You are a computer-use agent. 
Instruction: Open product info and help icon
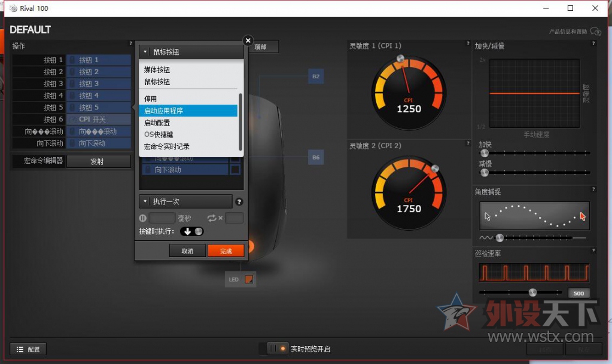(x=595, y=32)
